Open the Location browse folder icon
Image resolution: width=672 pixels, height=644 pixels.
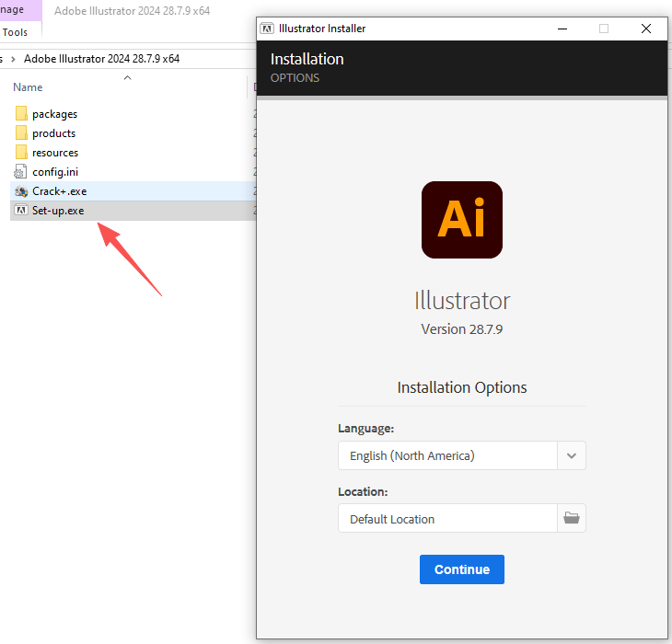pyautogui.click(x=572, y=519)
